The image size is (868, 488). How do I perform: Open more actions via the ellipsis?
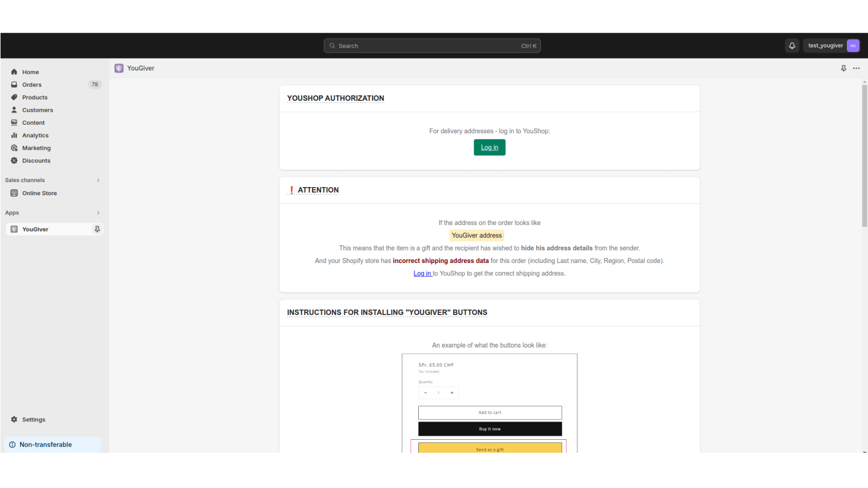pos(857,68)
